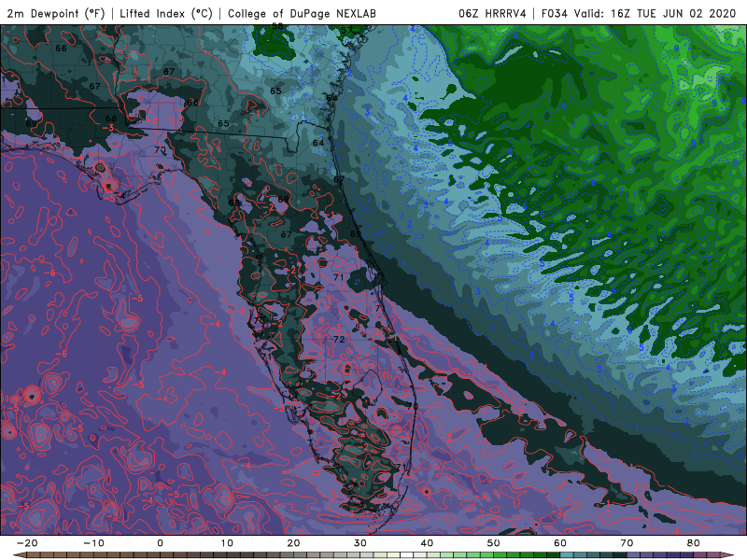The width and height of the screenshot is (747, 560).
Task: Click the "College of DuPage NEXLAB" label
Action: 302,14
